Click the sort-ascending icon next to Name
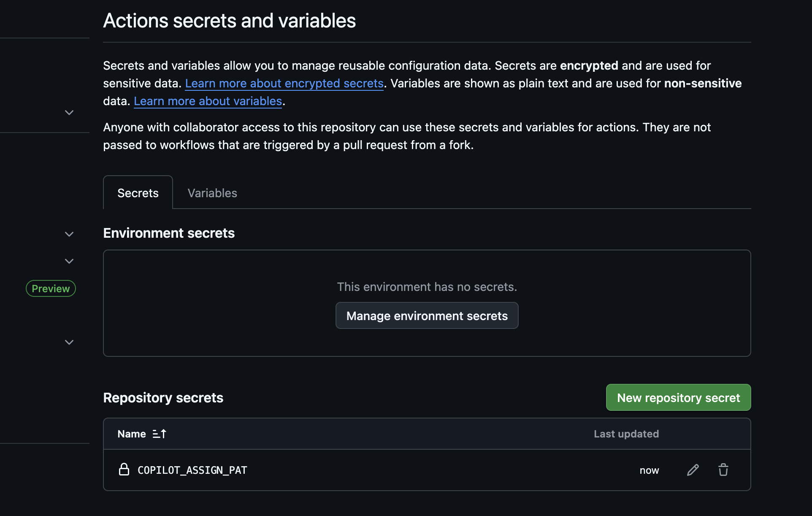The image size is (812, 516). [x=160, y=434]
